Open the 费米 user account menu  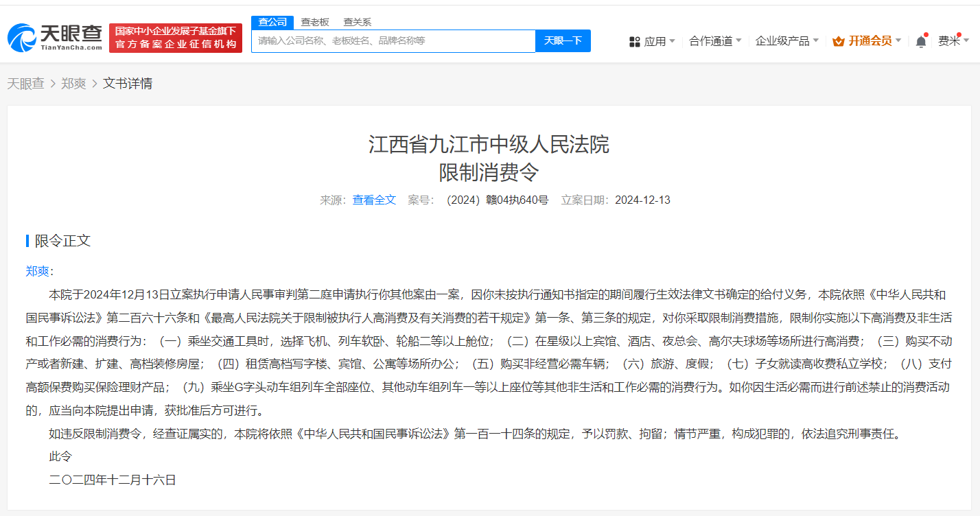(x=954, y=41)
